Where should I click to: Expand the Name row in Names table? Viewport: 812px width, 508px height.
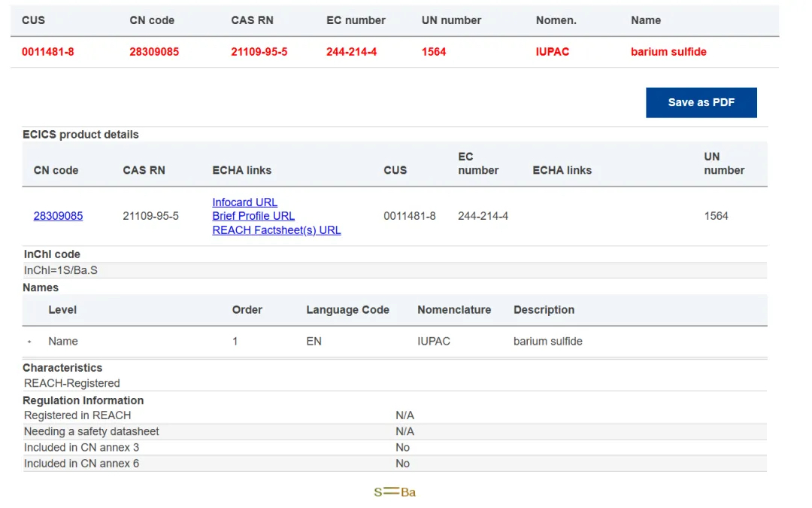30,342
